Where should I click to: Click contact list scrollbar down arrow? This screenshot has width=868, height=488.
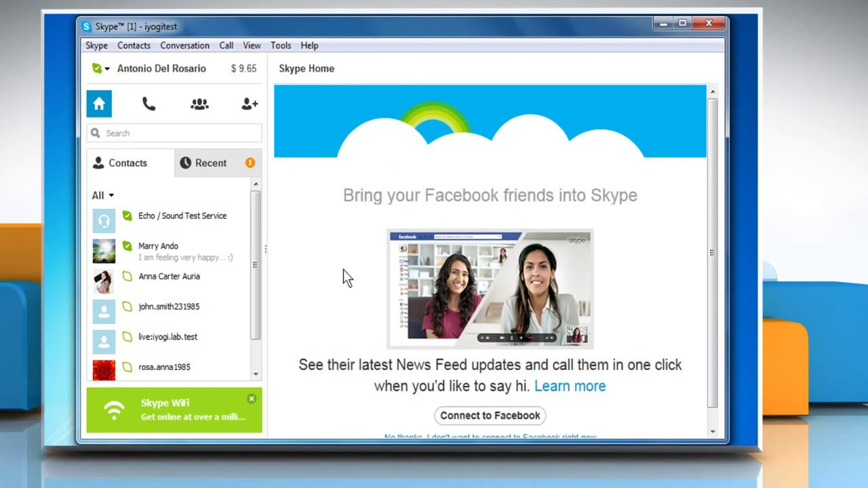pos(256,374)
